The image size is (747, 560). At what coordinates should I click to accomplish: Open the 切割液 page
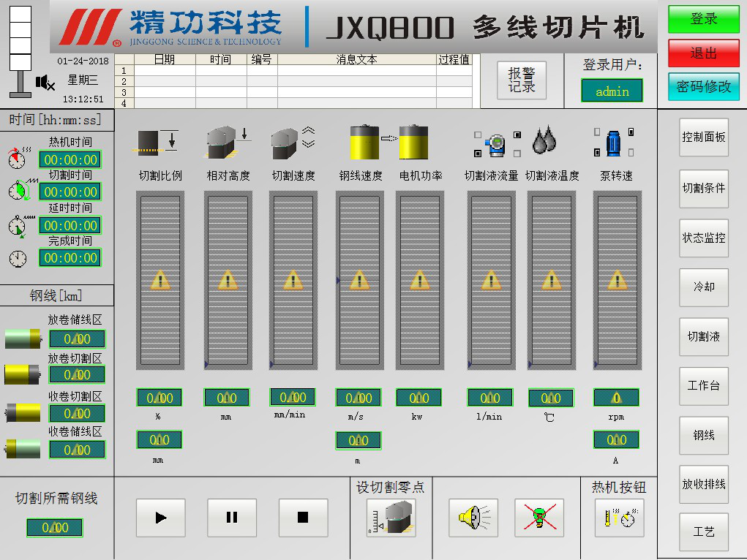pos(704,337)
